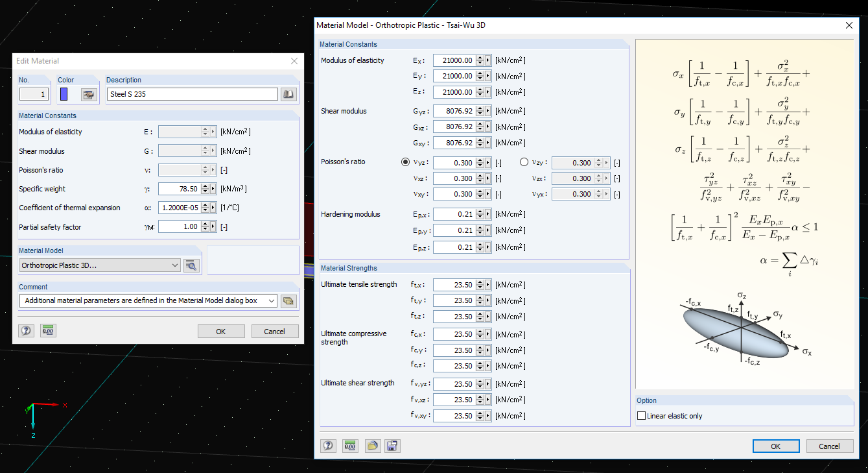Click Cancel in the Material Model dialog
Viewport: 868px width, 473px height.
point(830,446)
